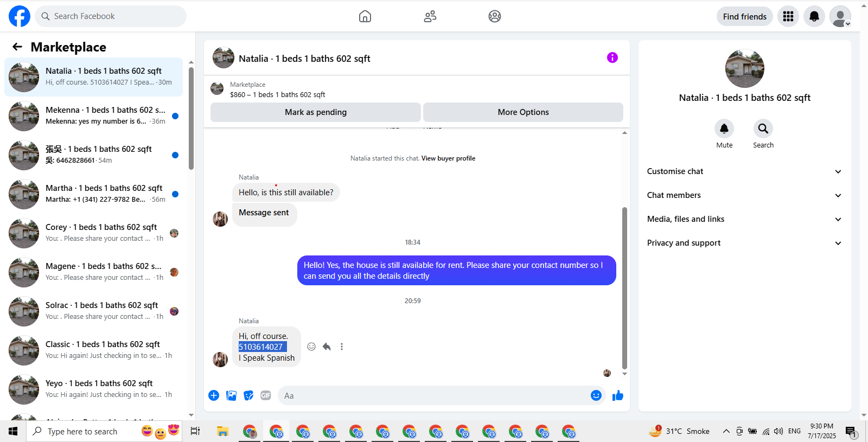Viewport: 868px width, 442px height.
Task: Click the "Message sent" bubble
Action: 265,214
